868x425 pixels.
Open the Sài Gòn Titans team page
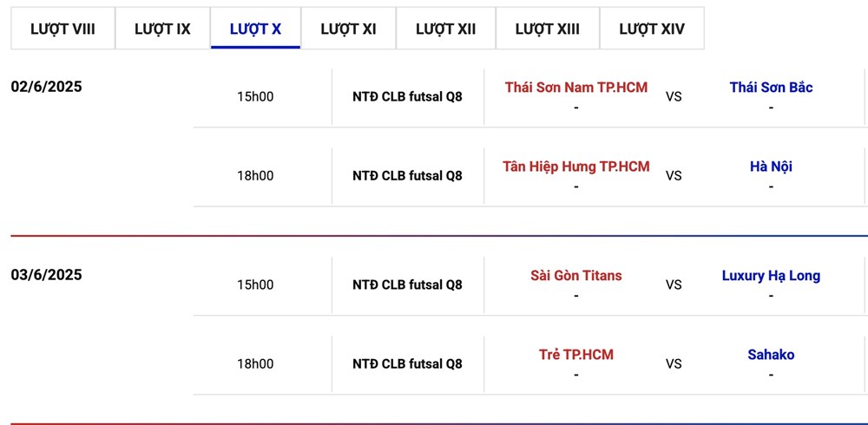pyautogui.click(x=576, y=276)
